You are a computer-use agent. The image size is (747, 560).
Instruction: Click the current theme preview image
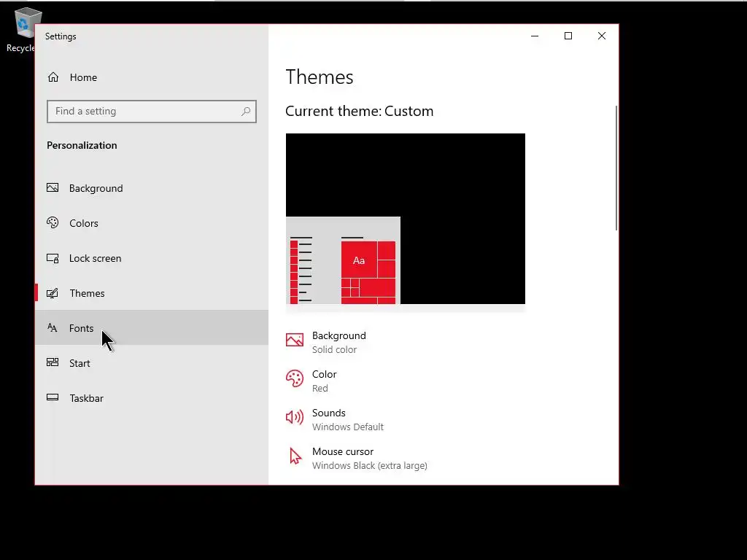coord(406,219)
